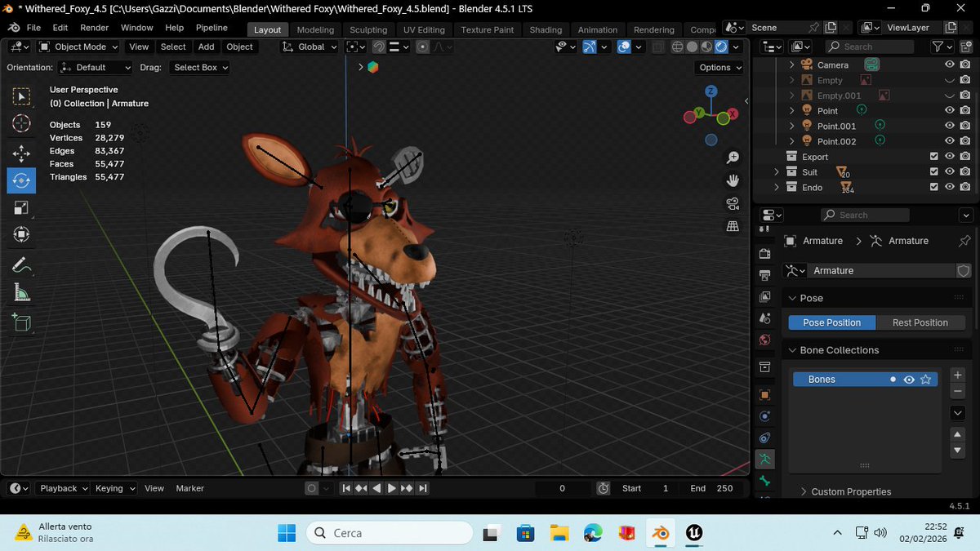This screenshot has width=980, height=551.
Task: Pick the Add Cube tool
Action: (x=22, y=323)
